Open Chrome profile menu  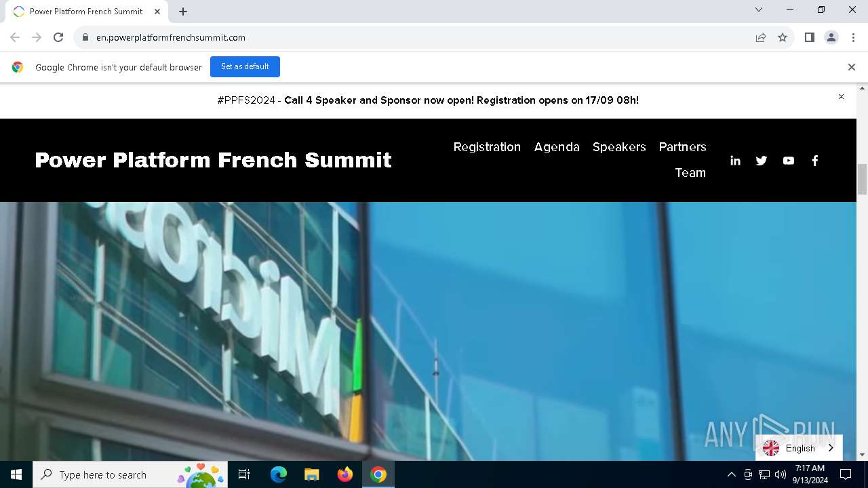click(831, 37)
